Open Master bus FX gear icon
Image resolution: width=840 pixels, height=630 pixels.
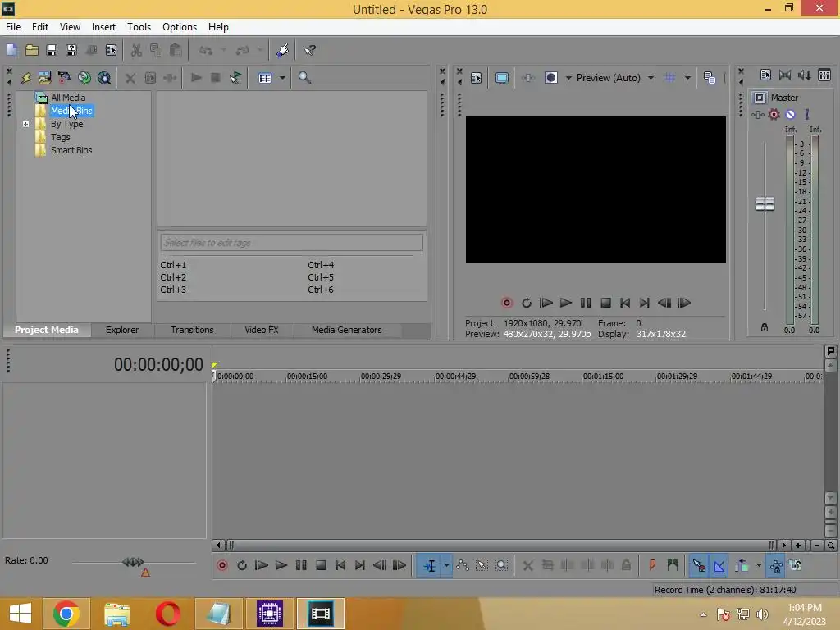(x=774, y=114)
